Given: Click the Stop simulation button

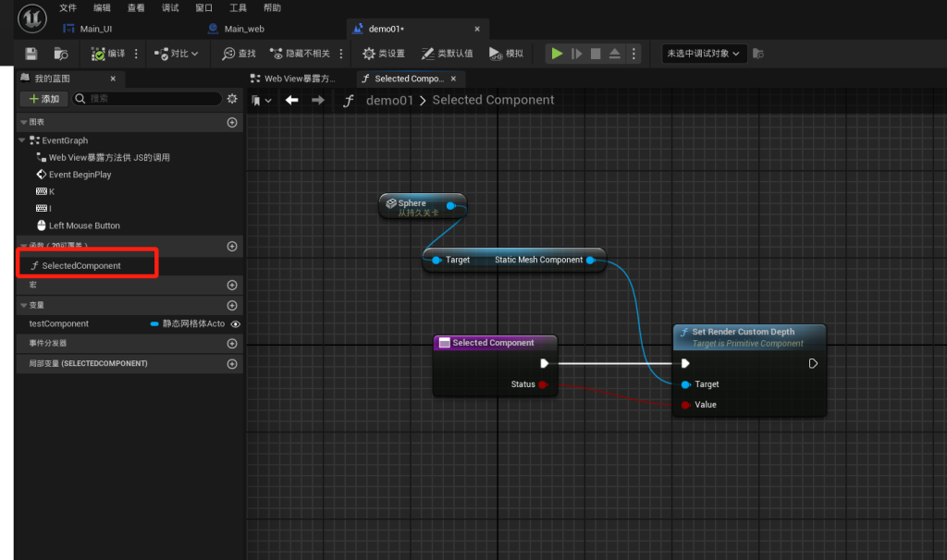Looking at the screenshot, I should (x=596, y=54).
